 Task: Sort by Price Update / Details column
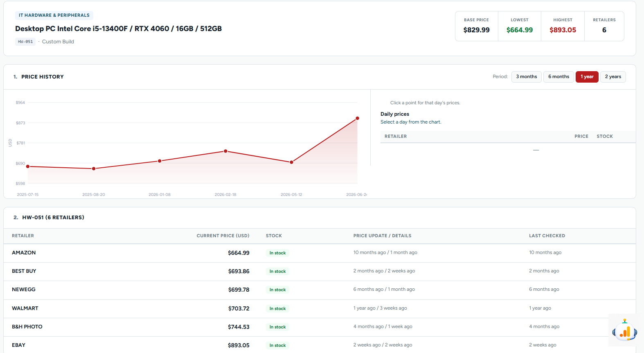(x=382, y=236)
